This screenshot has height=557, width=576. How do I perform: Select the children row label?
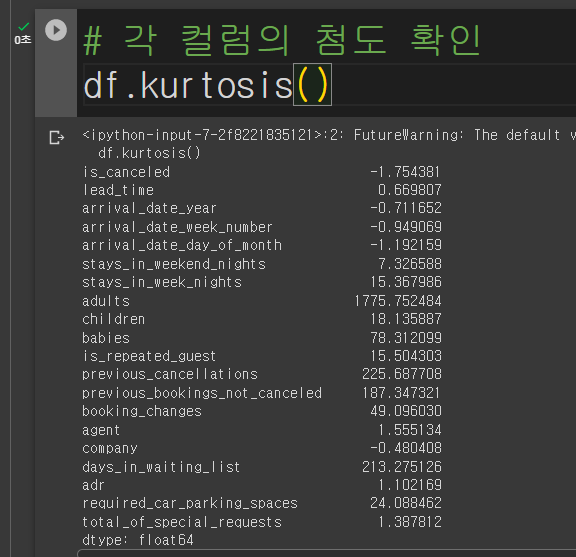(x=114, y=319)
